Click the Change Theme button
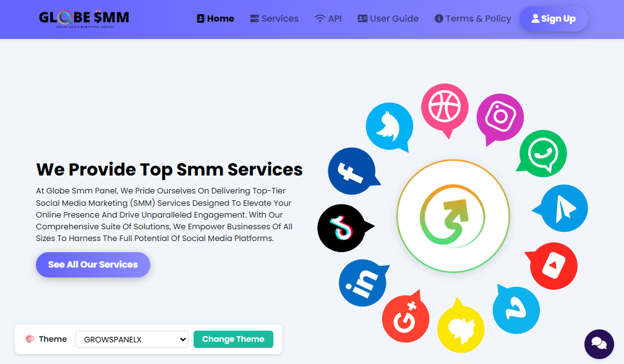 click(233, 339)
